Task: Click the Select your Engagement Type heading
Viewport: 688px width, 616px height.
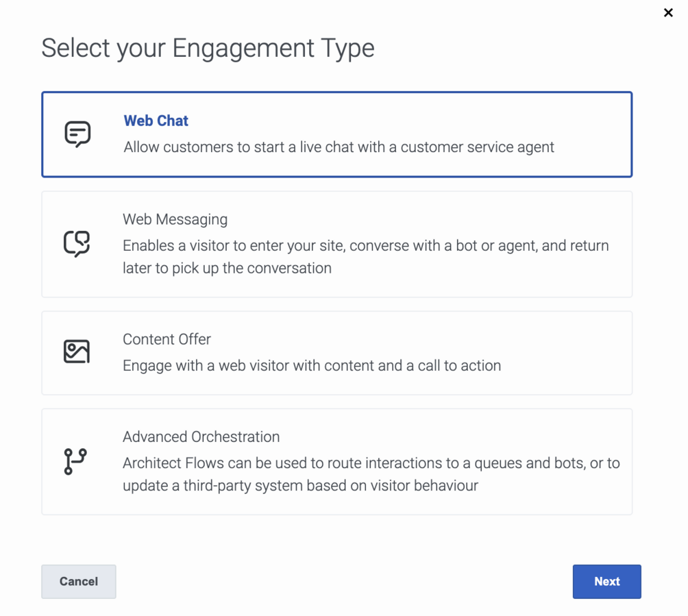Action: [208, 48]
